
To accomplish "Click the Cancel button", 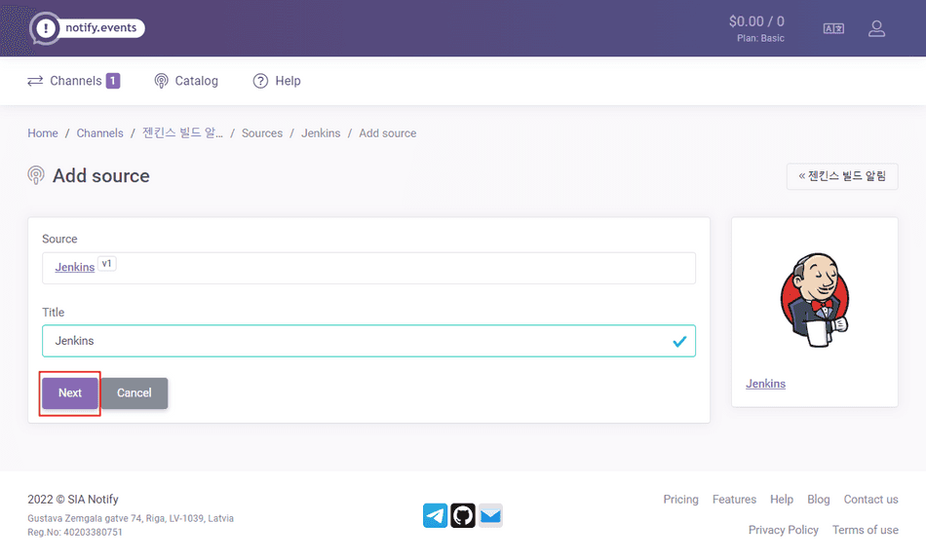I will pyautogui.click(x=135, y=393).
